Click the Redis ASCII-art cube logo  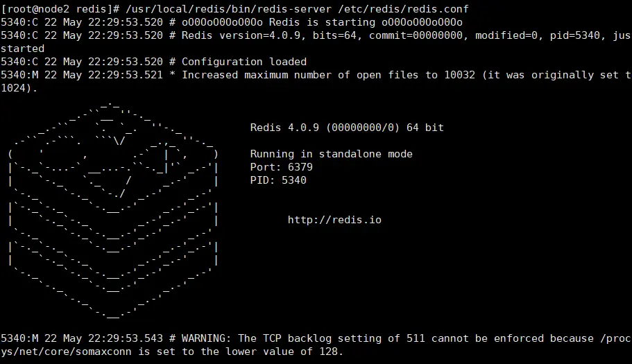(x=113, y=211)
